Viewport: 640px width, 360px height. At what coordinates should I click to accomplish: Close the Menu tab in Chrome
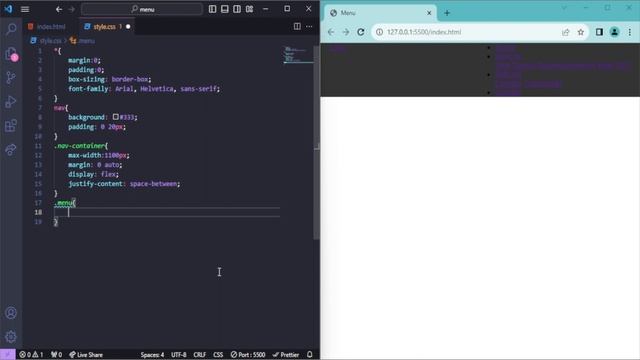[429, 13]
